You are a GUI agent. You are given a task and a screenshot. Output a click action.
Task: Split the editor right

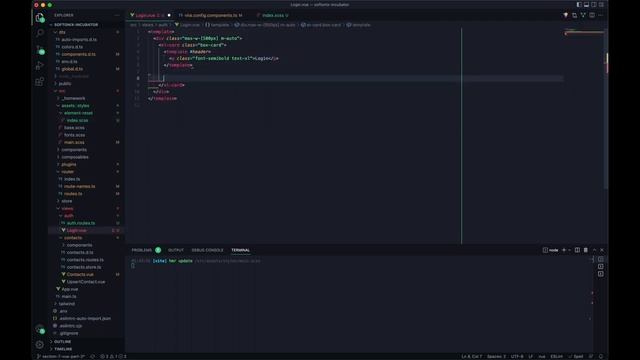592,15
